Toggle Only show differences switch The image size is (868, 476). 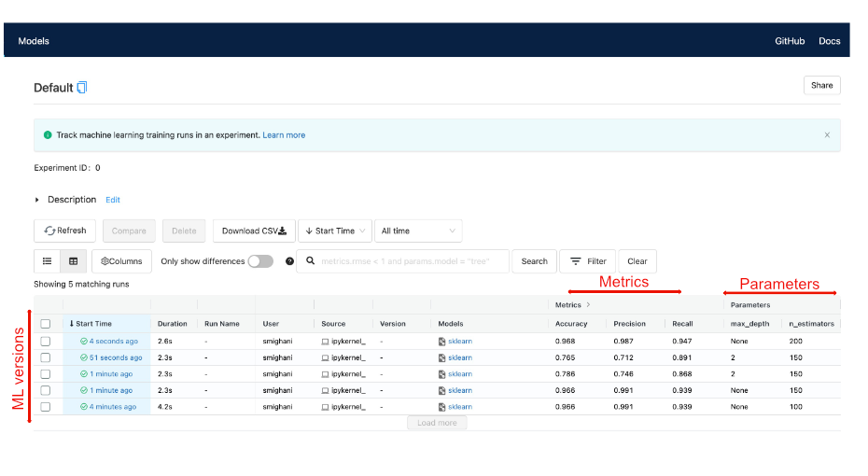(x=260, y=261)
